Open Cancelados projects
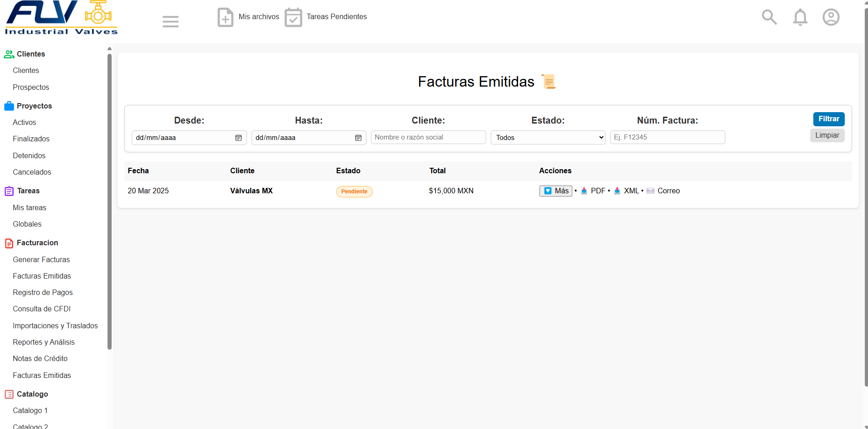This screenshot has height=429, width=868. click(32, 172)
